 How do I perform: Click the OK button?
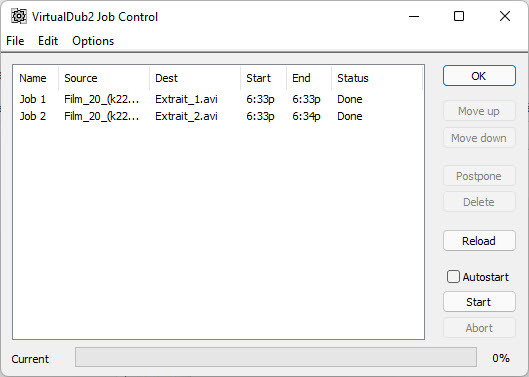point(479,76)
